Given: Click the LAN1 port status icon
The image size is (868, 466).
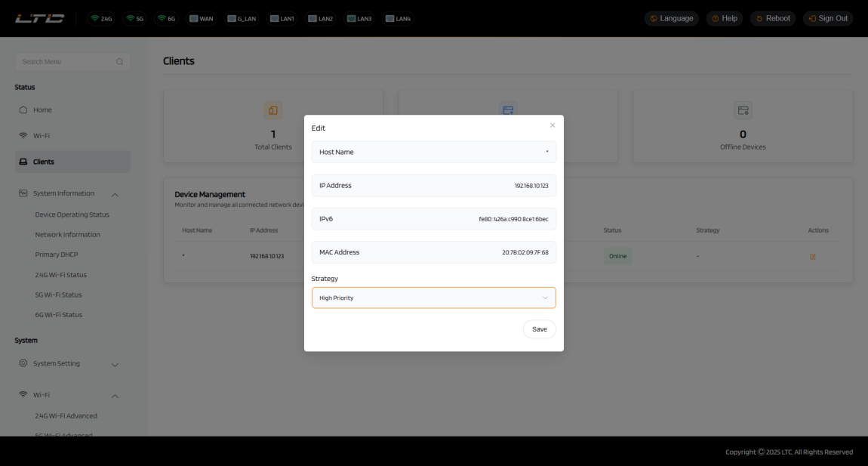Looking at the screenshot, I should pos(282,18).
